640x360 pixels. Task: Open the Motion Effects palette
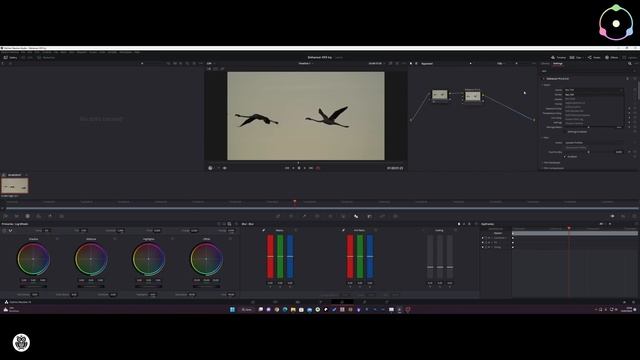pyautogui.click(x=61, y=216)
